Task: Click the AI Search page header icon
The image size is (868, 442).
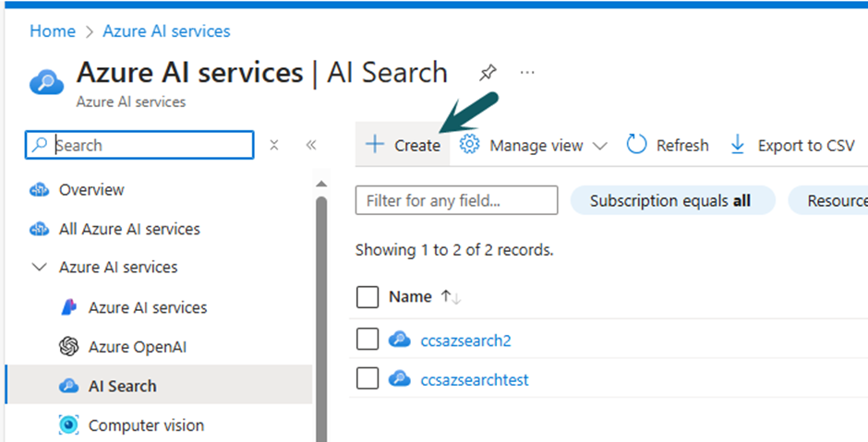Action: click(x=46, y=82)
